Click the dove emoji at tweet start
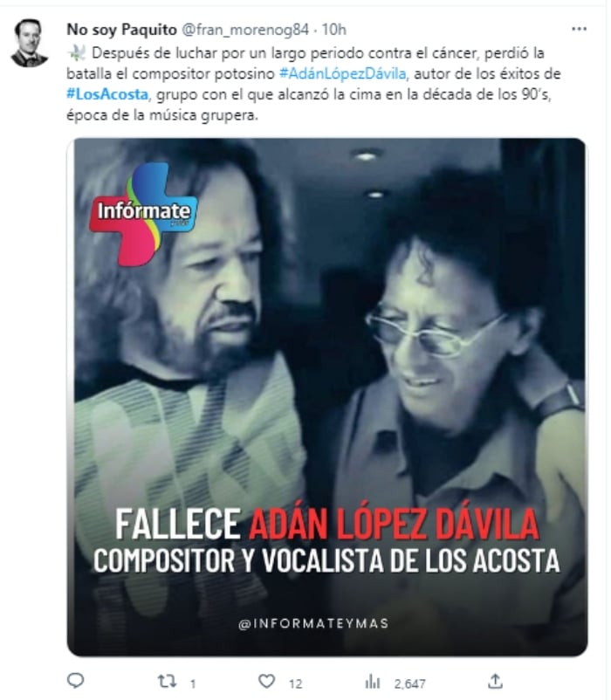This screenshot has height=700, width=611. tap(76, 53)
